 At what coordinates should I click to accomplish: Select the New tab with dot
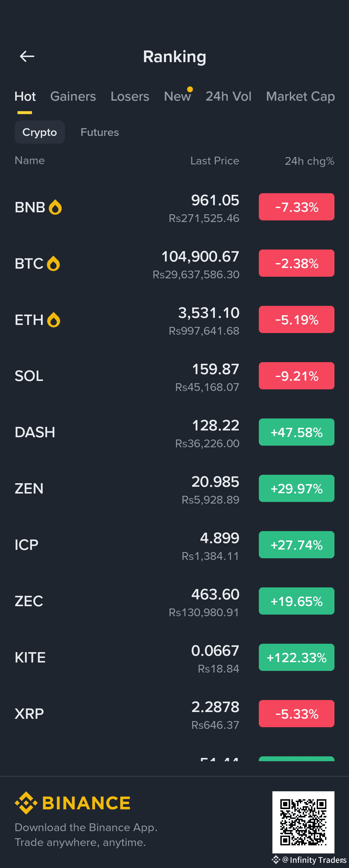(177, 96)
